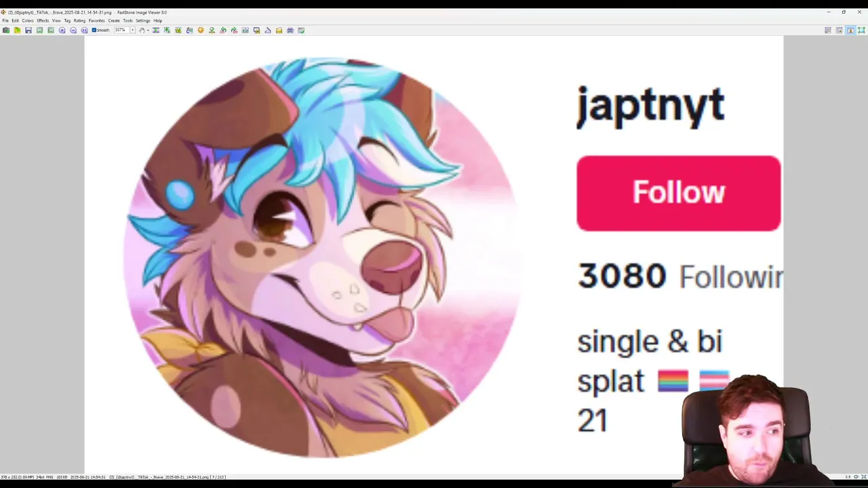Click the rotate left icon
Screen dimensions: 868x488
(223, 30)
